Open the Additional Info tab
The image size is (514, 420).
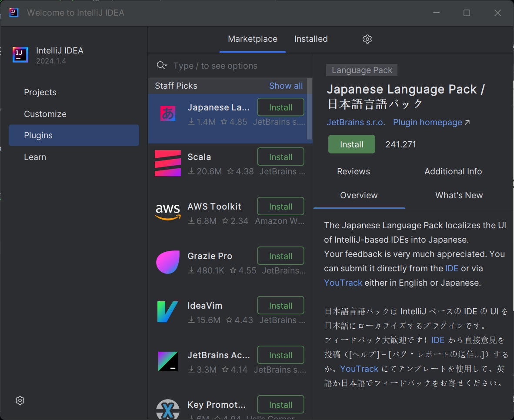coord(453,171)
